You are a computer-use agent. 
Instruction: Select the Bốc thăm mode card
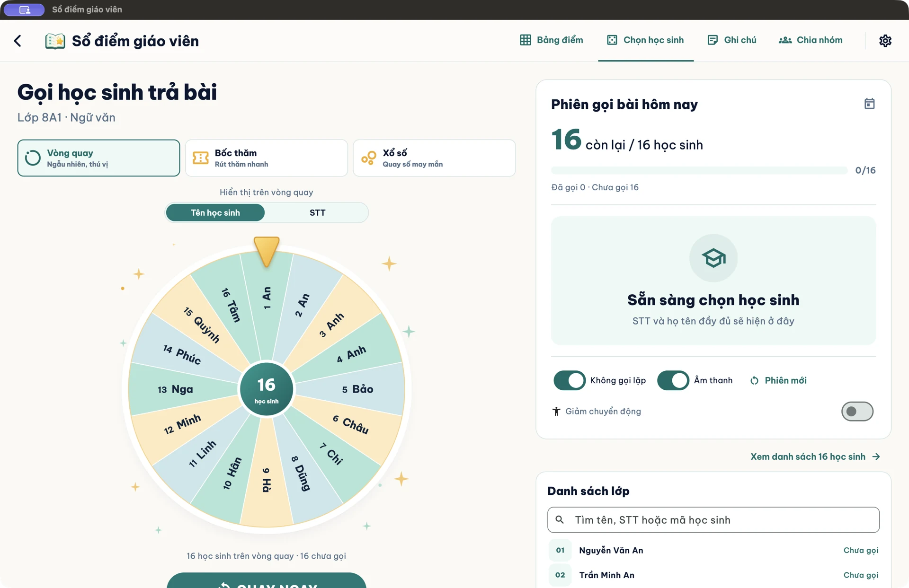click(x=267, y=158)
